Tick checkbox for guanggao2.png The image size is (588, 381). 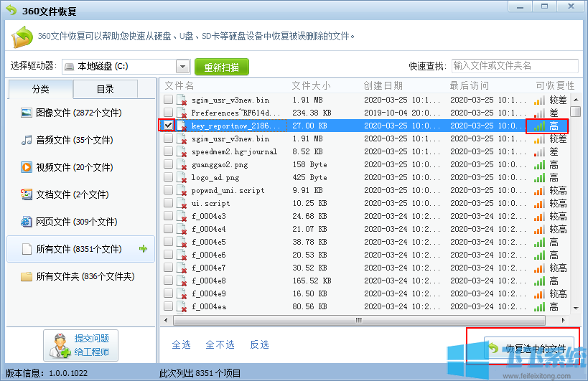click(x=169, y=164)
